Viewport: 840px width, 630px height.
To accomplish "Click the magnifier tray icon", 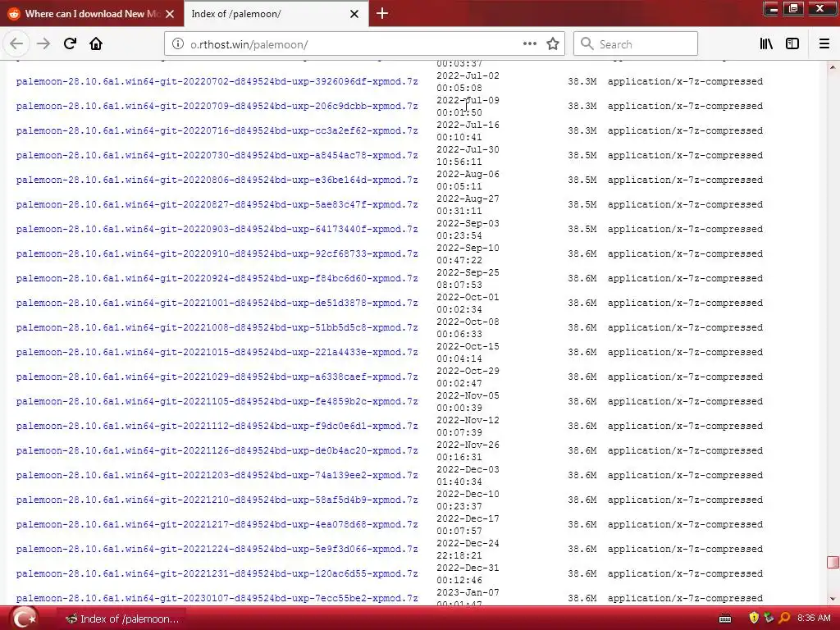I will pos(784,619).
